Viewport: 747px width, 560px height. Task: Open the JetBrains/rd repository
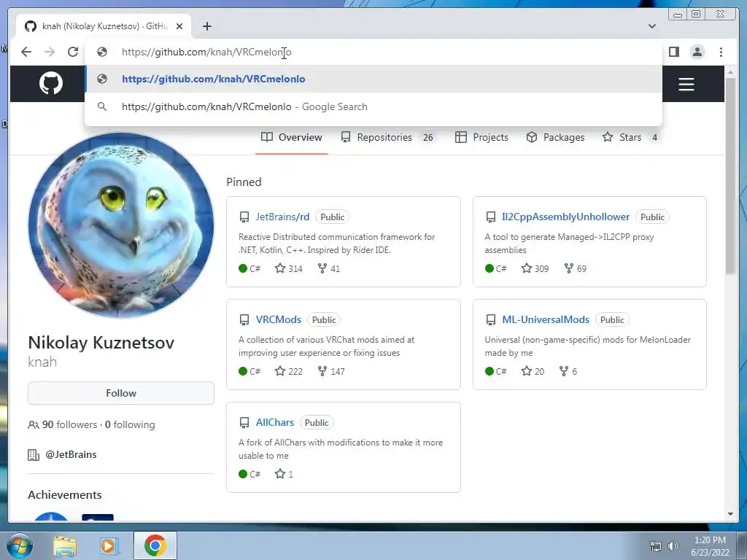point(282,217)
